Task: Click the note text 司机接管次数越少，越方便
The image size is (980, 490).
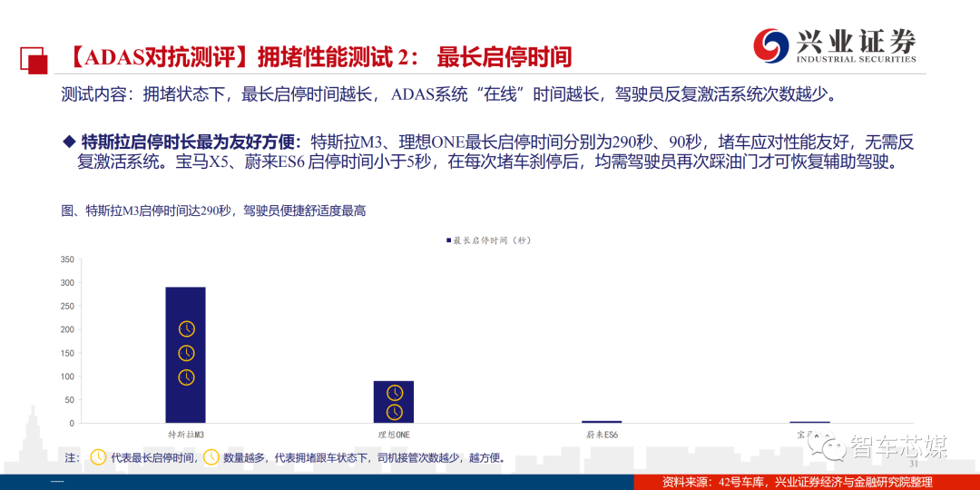Action: click(x=441, y=458)
